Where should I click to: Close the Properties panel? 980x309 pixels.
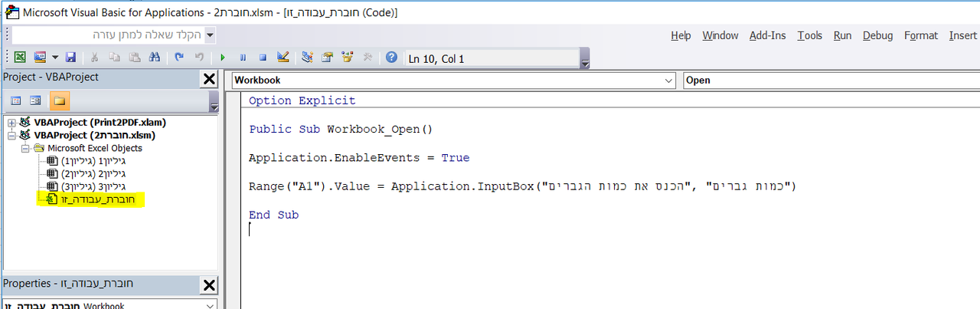point(208,285)
